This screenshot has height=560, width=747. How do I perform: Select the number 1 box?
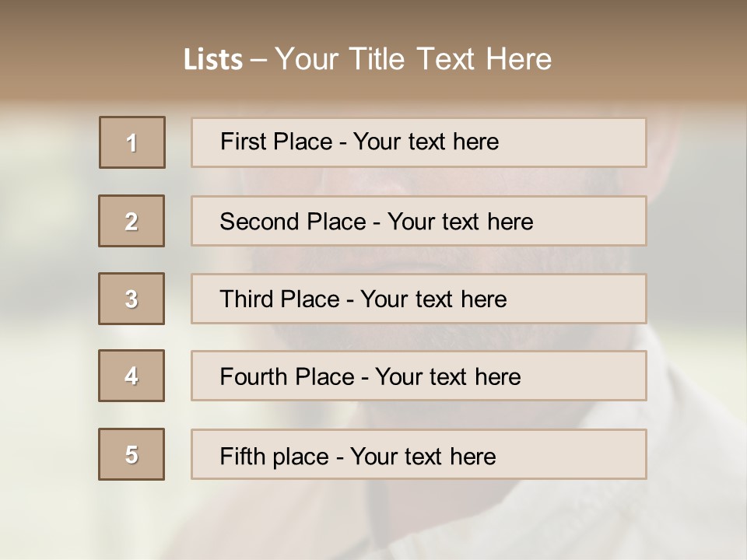point(132,142)
